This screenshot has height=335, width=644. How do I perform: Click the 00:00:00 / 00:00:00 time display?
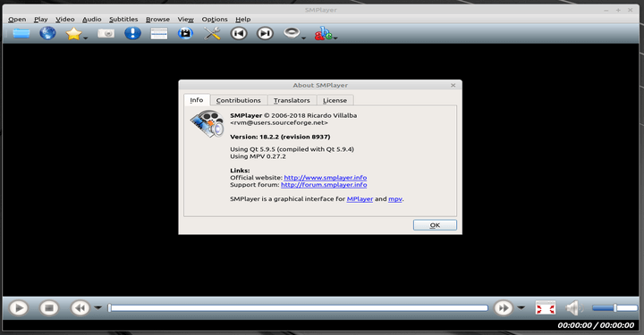[596, 325]
